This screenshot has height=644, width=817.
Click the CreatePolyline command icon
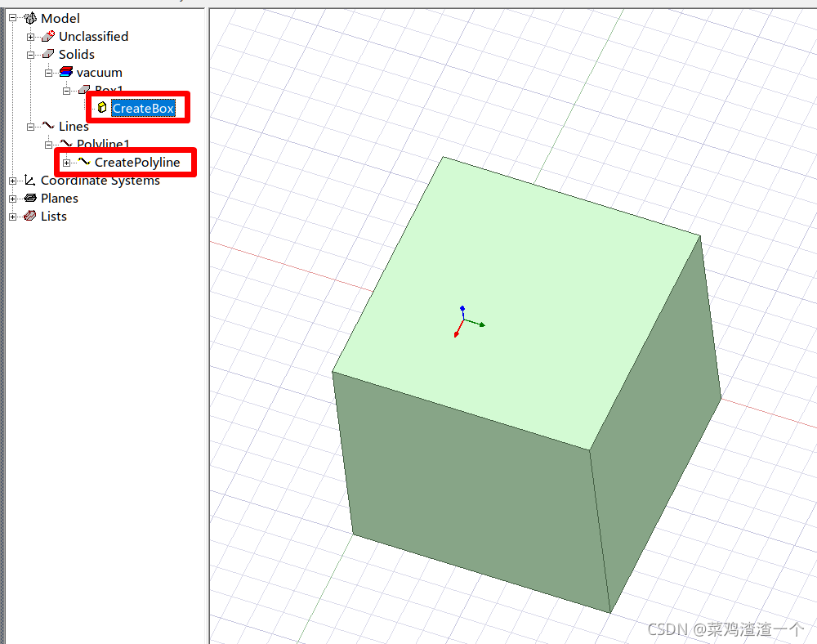point(84,162)
